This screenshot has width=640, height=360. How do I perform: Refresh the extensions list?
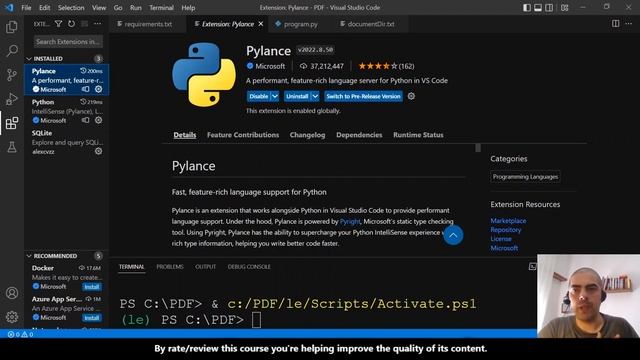(x=71, y=24)
